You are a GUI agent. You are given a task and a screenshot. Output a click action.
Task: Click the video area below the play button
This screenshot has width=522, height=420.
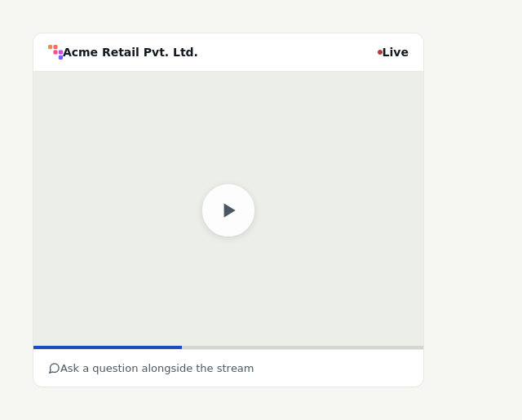(228, 291)
